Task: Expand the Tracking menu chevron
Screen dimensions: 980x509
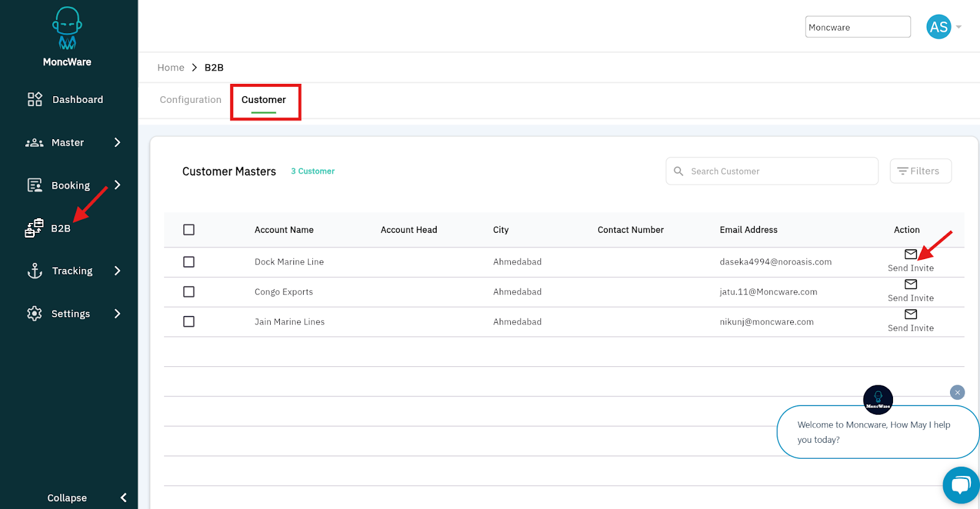Action: coord(117,271)
